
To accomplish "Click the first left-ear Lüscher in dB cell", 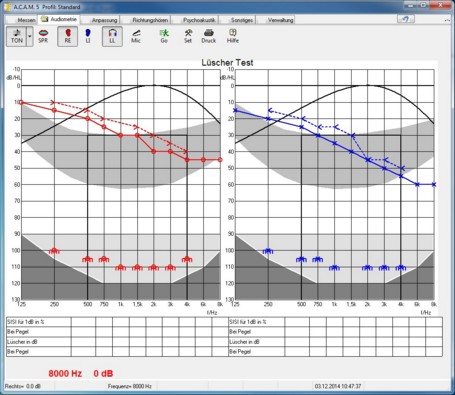I will point(297,342).
